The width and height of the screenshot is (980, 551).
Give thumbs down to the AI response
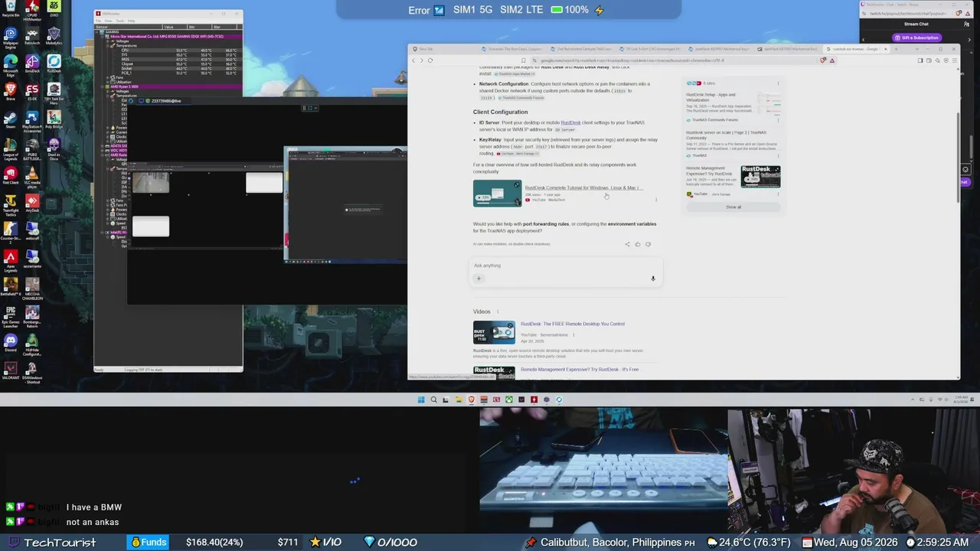(x=648, y=244)
